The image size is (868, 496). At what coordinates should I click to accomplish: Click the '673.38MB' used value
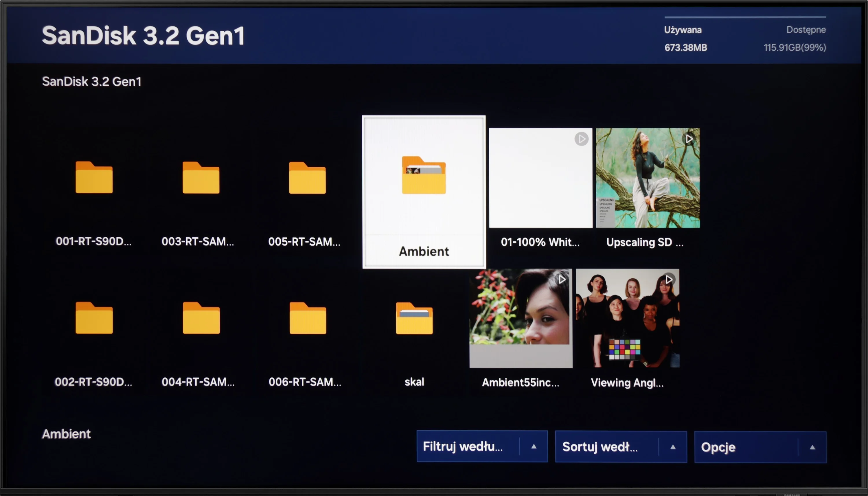click(686, 47)
